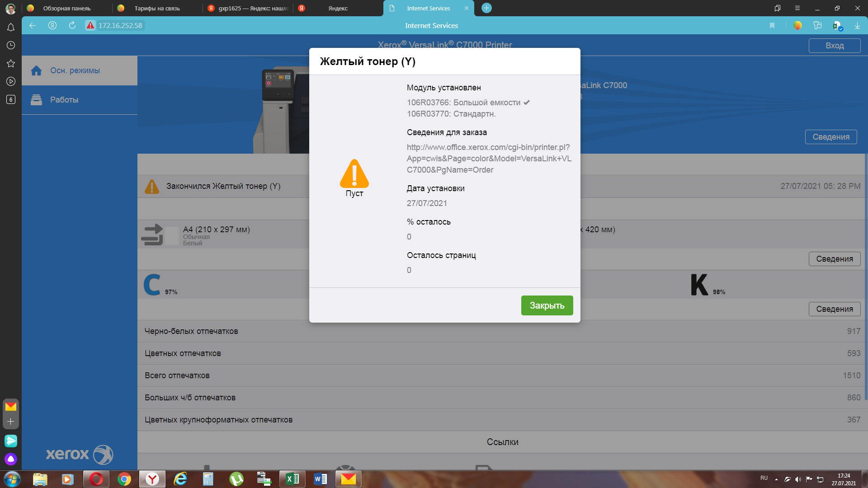868x488 pixels.
Task: Switch to gxp1625 Яндекс search tab
Action: (x=248, y=8)
